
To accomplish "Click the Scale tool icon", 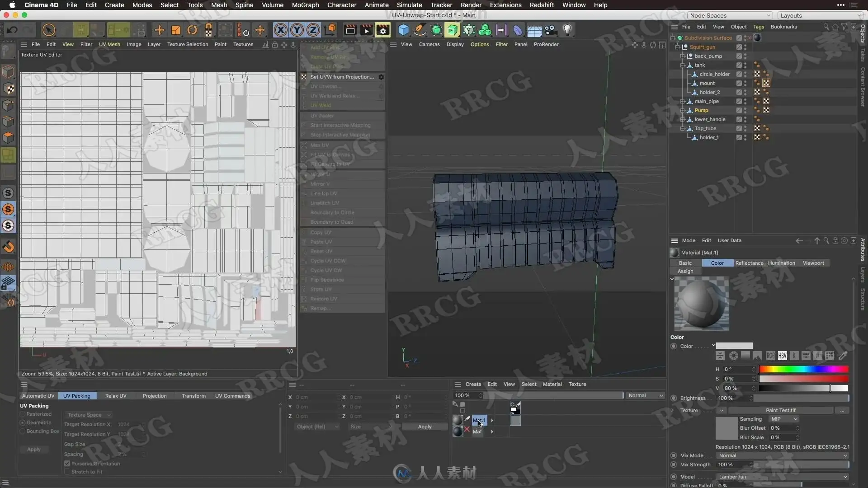I will (x=175, y=30).
